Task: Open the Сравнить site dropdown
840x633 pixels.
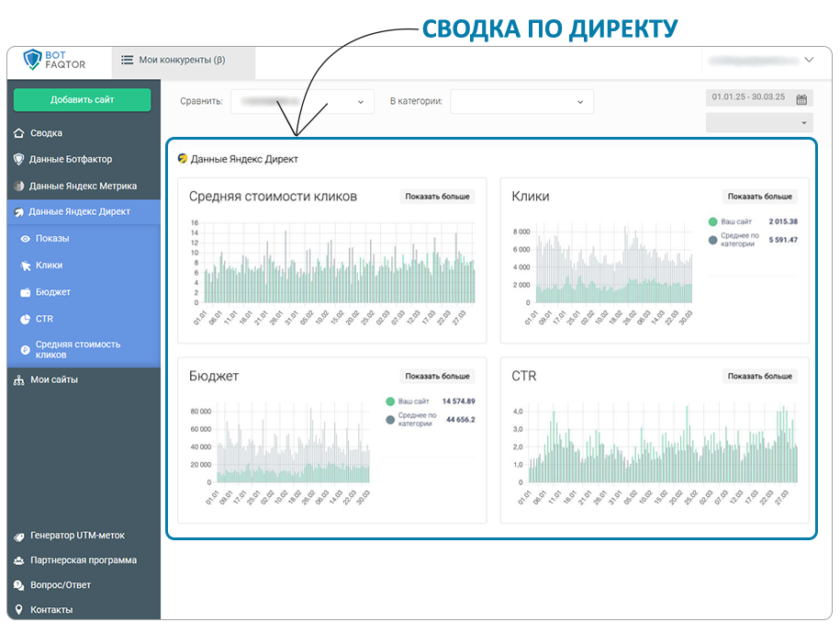Action: (302, 101)
